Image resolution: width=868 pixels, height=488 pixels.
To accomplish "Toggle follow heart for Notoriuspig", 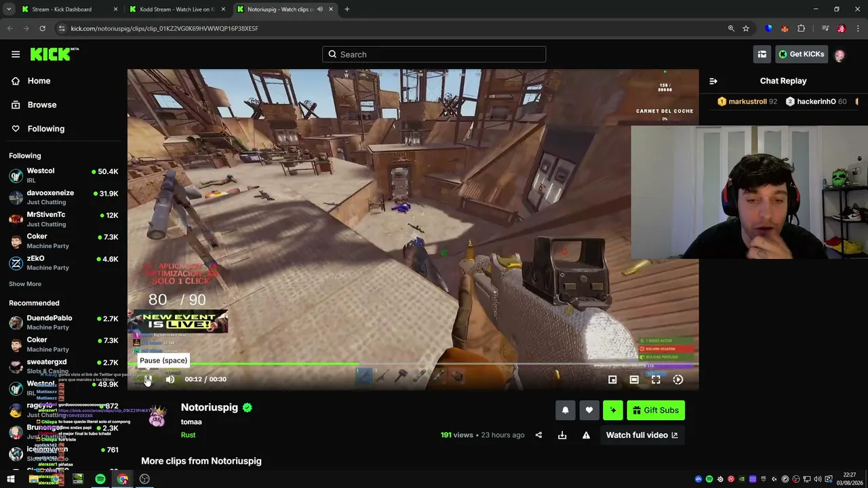I will 589,410.
